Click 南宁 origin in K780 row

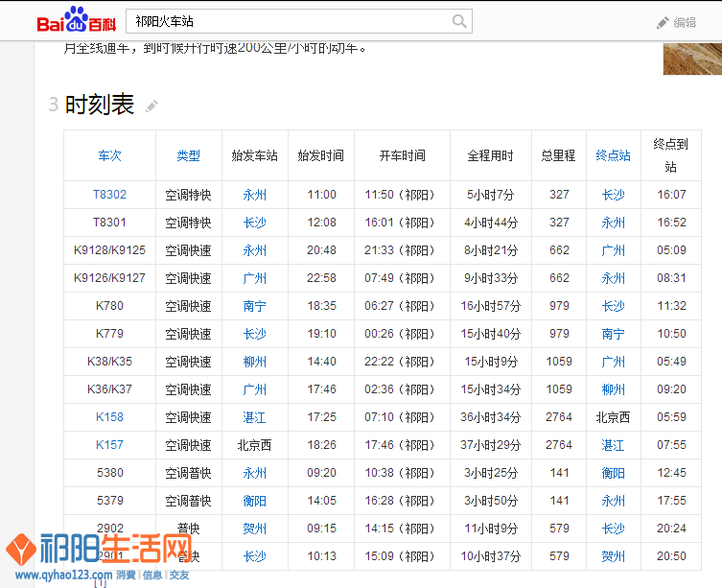[x=255, y=306]
